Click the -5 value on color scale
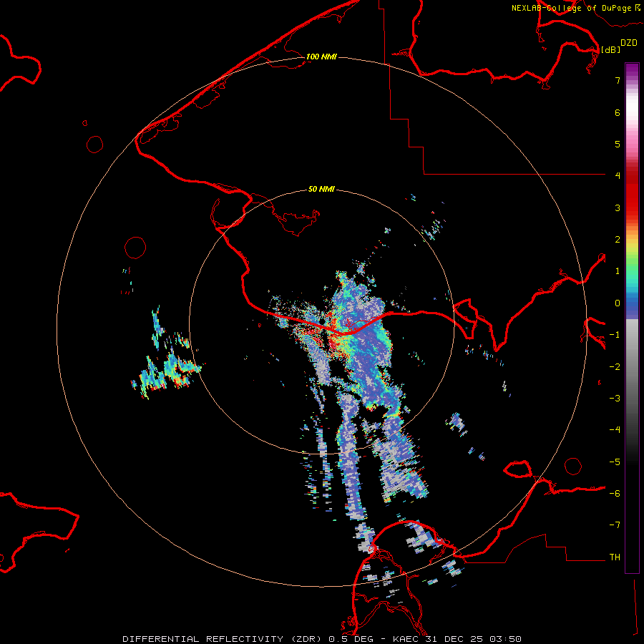Screen dimensions: 644x644 [615, 462]
